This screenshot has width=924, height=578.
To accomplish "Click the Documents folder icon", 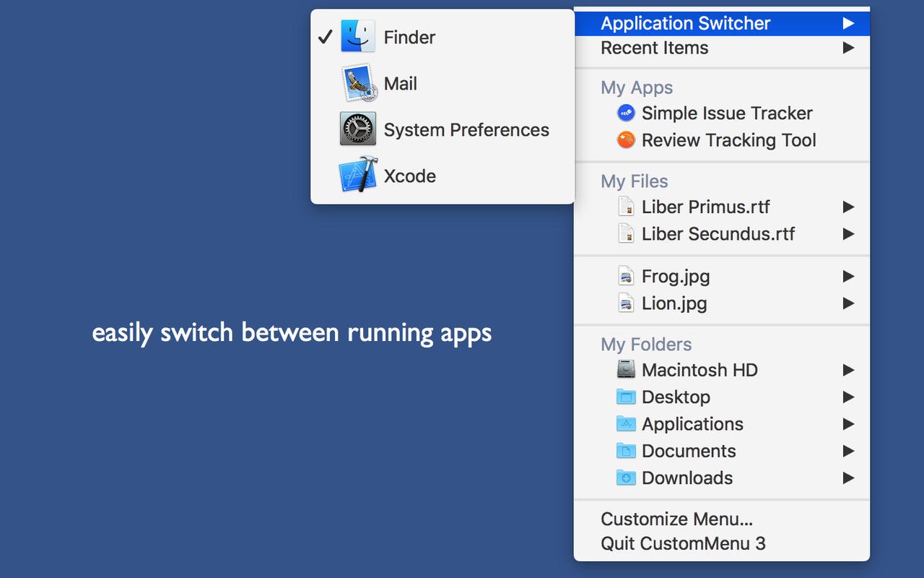I will click(x=626, y=451).
